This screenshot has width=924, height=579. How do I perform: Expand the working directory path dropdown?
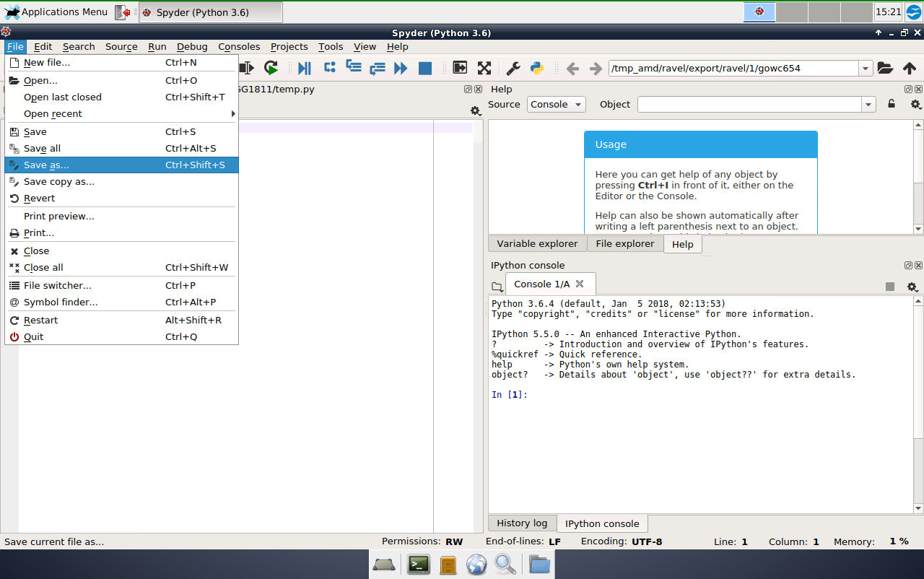click(866, 69)
